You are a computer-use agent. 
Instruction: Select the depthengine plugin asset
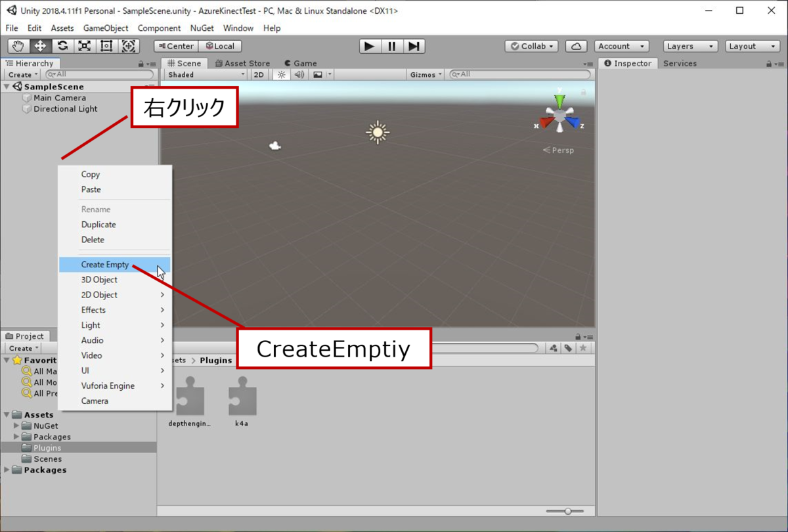pyautogui.click(x=190, y=402)
